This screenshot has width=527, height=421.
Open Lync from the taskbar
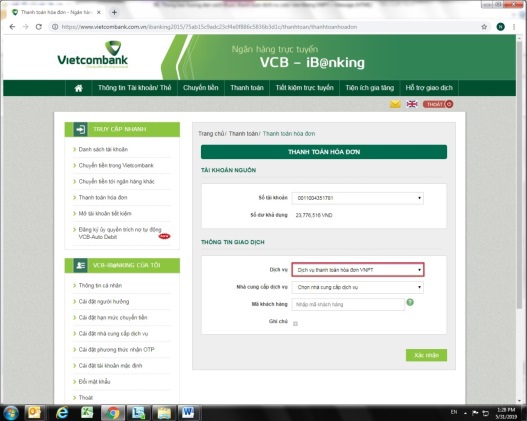[x=138, y=413]
